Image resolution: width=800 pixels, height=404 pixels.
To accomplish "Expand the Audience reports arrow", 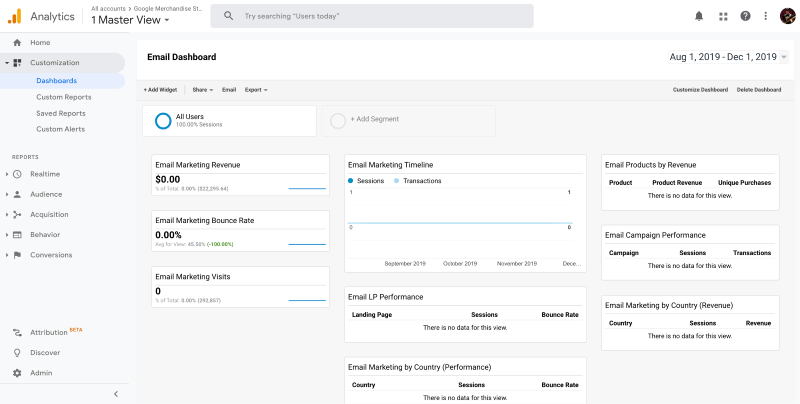I will pyautogui.click(x=7, y=194).
